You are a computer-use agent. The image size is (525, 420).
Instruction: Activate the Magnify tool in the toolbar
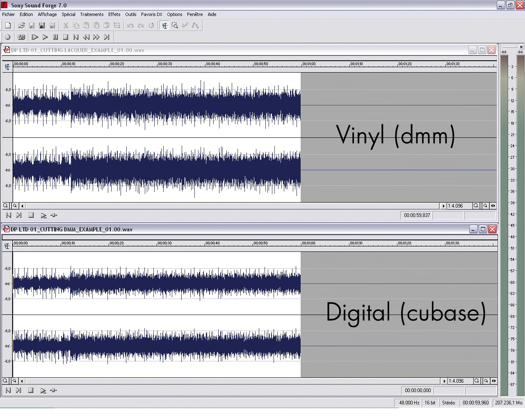(175, 25)
